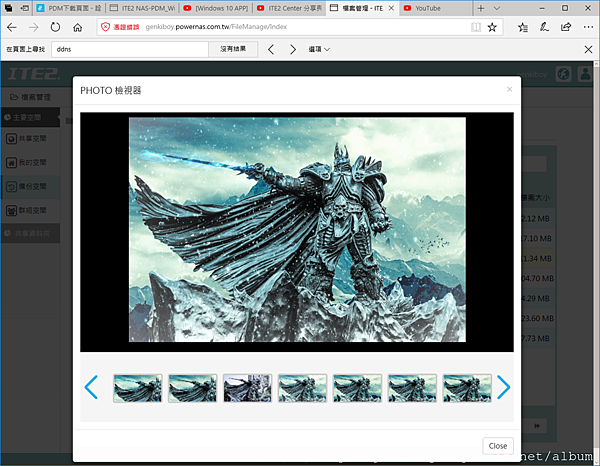Select the fifth photo thumbnail
Screen dimensions: 600x466
(x=357, y=388)
